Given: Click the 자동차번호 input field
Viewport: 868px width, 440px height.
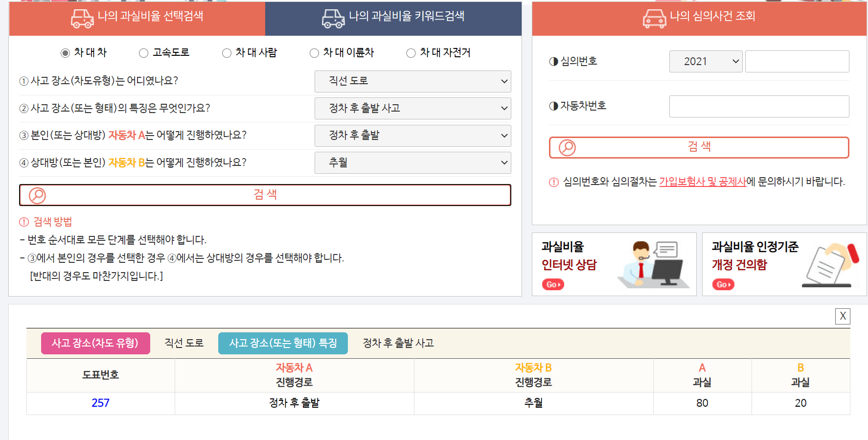Looking at the screenshot, I should click(x=758, y=106).
